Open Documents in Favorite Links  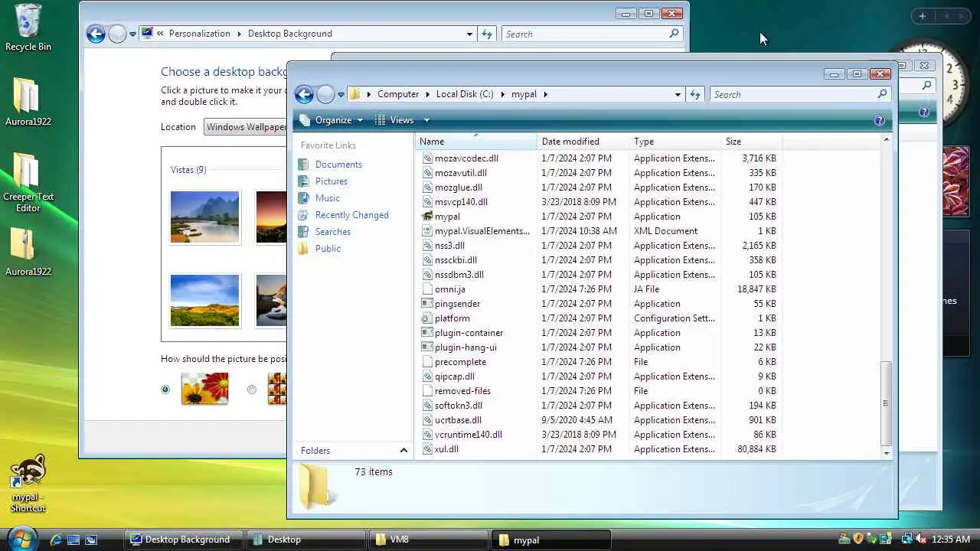pos(338,165)
